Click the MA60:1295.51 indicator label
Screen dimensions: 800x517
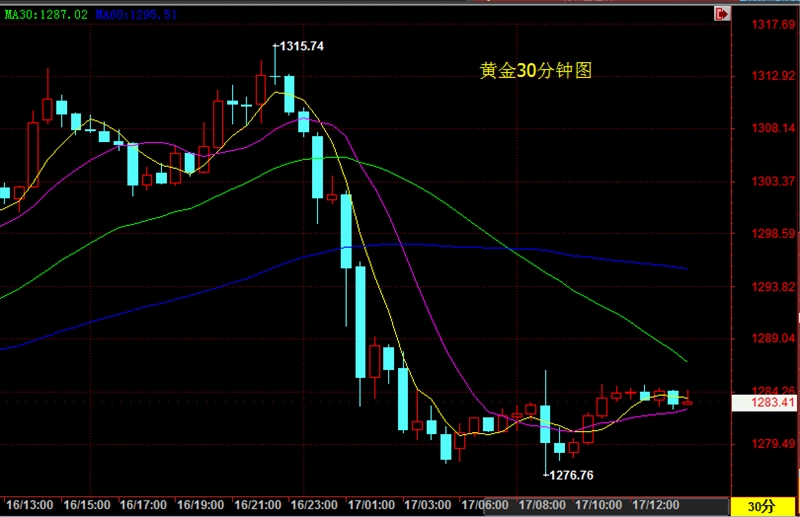tap(136, 14)
